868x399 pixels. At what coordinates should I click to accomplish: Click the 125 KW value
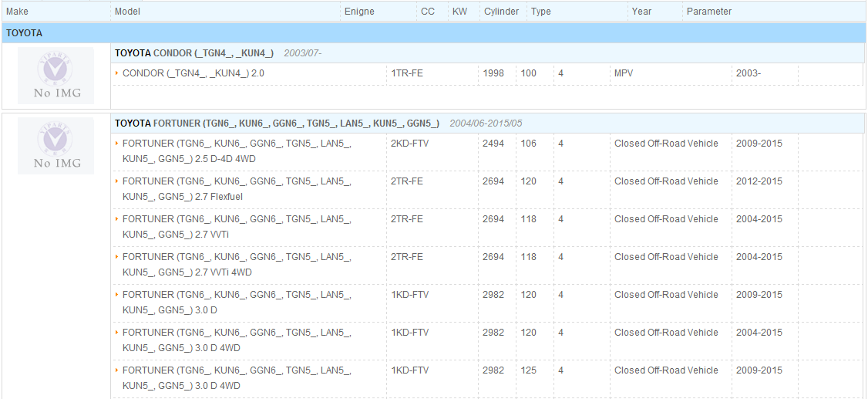click(x=529, y=370)
